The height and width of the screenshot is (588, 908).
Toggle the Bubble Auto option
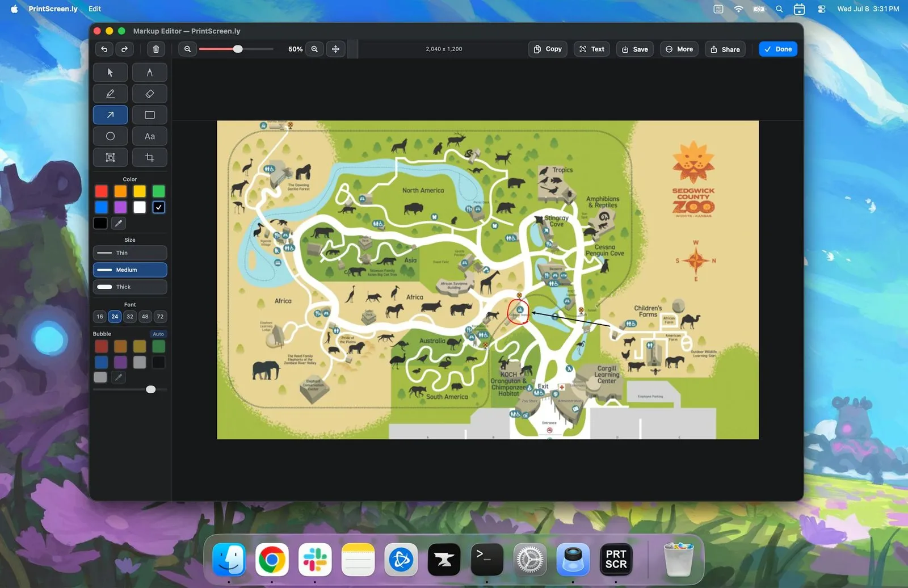click(x=158, y=334)
